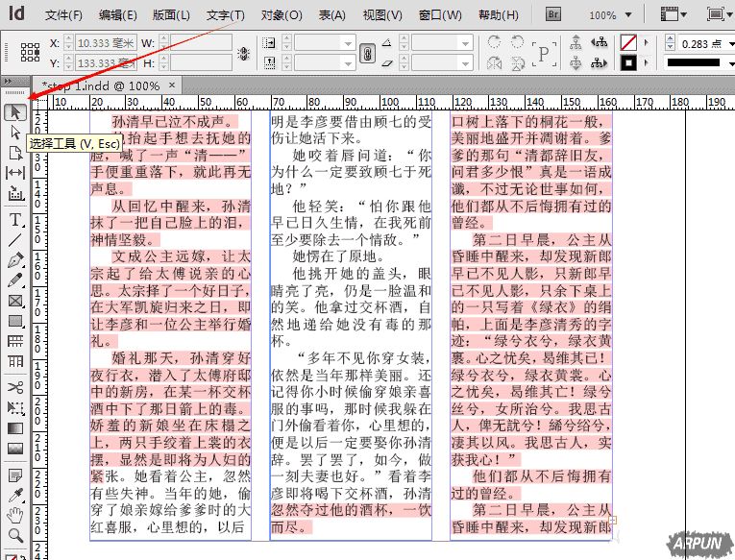Screen dimensions: 735x560
Task: Select the Selection tool (black arrow)
Action: pos(15,112)
